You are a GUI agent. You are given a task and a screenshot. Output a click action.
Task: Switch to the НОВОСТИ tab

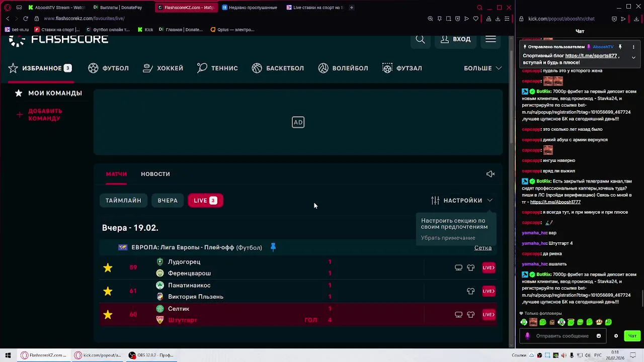[x=155, y=174]
